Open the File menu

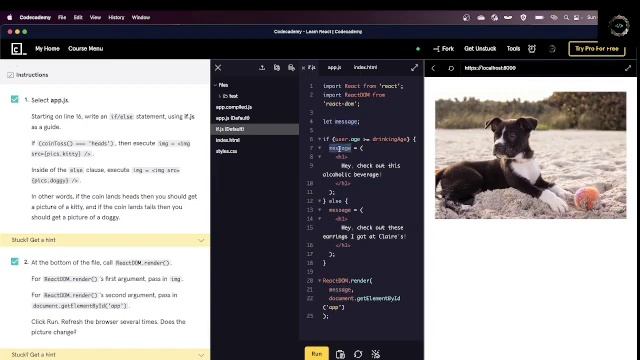(62, 18)
